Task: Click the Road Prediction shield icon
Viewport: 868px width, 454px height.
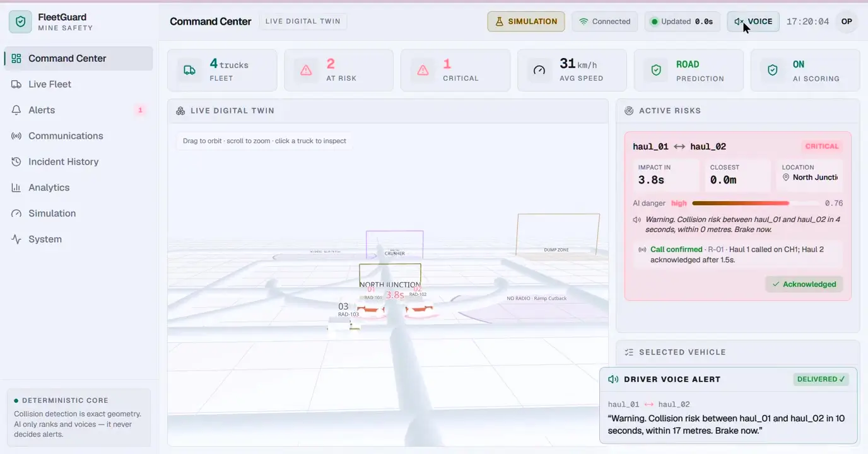Action: click(x=656, y=71)
